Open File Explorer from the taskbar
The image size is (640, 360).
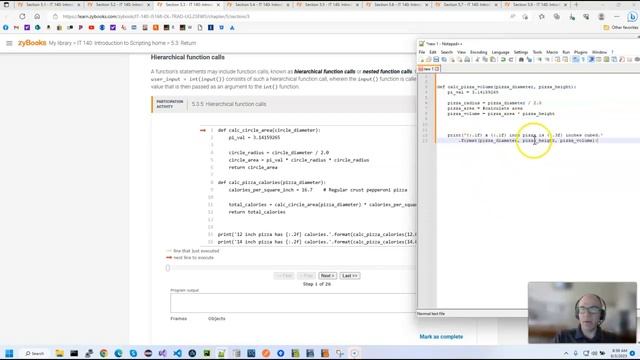pos(60,353)
